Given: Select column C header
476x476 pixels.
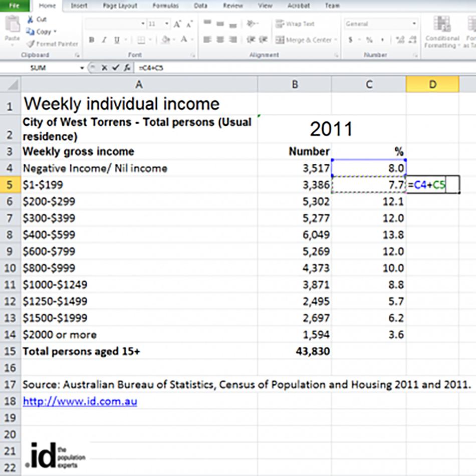Looking at the screenshot, I should coord(369,84).
